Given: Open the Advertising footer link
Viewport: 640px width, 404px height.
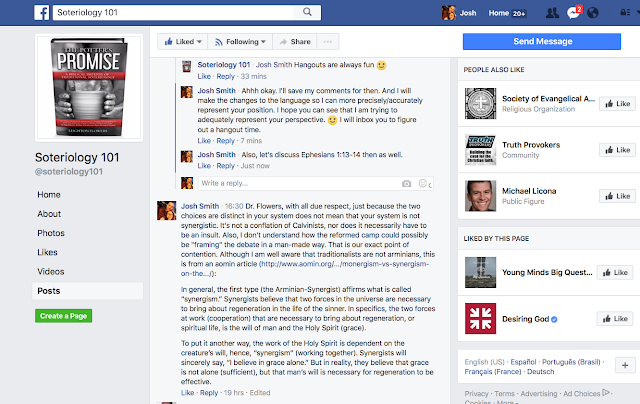Looking at the screenshot, I should pyautogui.click(x=539, y=393).
